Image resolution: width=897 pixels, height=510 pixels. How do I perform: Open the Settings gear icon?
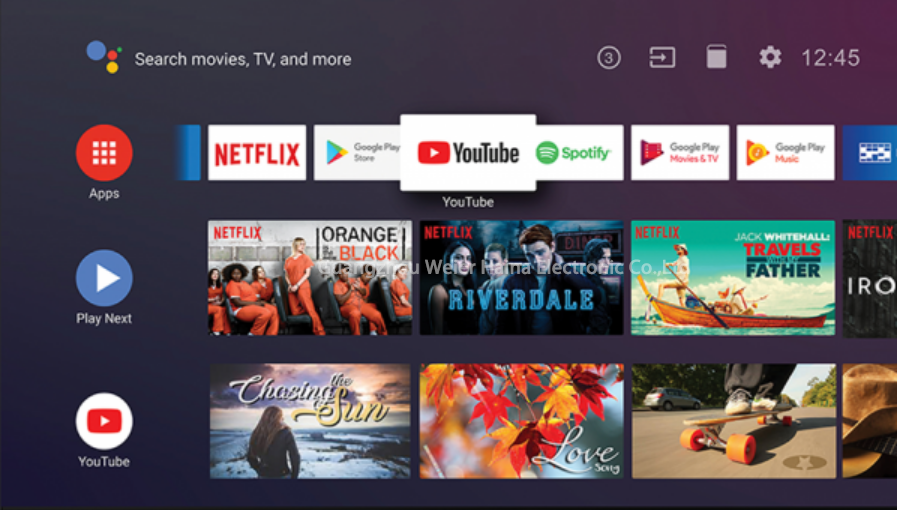click(770, 57)
